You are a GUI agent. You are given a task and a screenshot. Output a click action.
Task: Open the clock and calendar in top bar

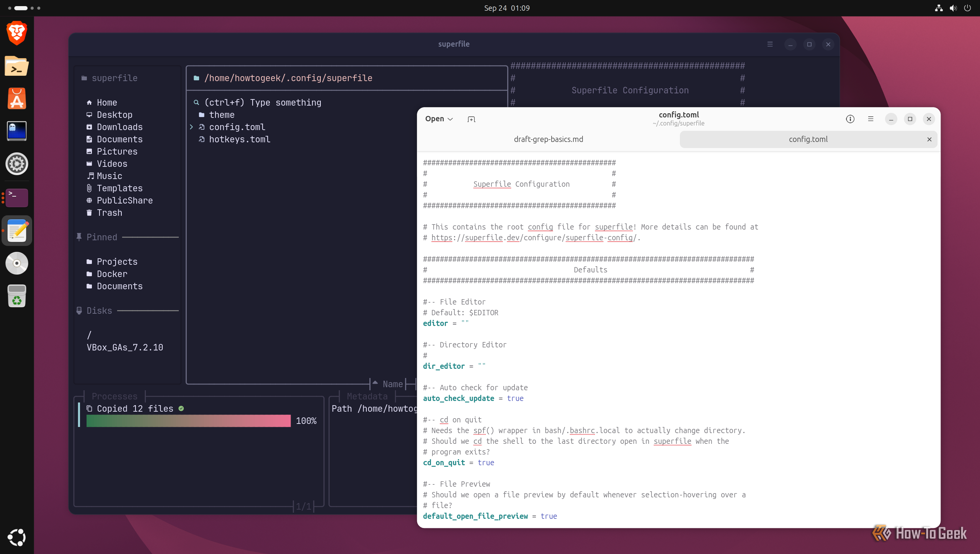[506, 8]
